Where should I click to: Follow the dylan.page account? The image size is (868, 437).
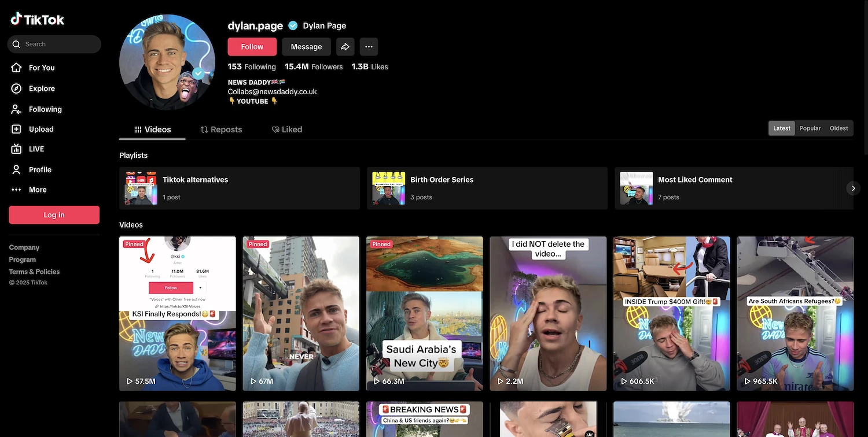coord(252,47)
